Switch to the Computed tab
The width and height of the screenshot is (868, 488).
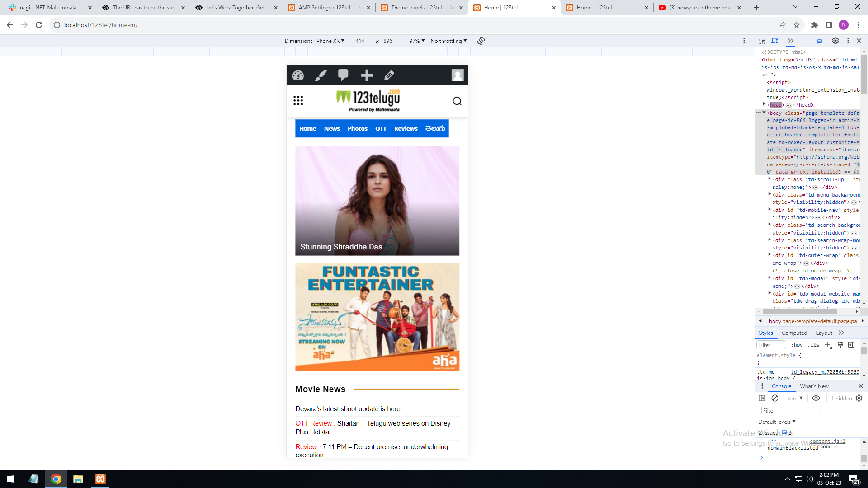pyautogui.click(x=794, y=333)
